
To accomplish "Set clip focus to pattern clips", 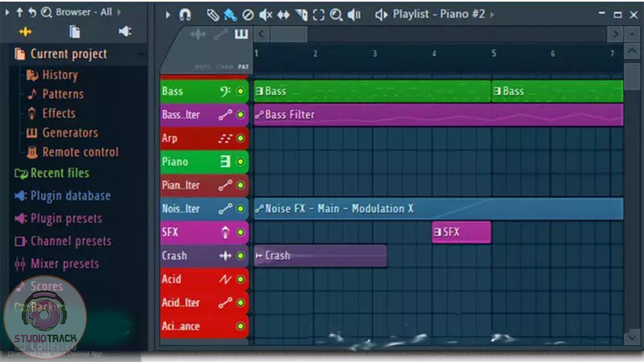I will tap(242, 34).
